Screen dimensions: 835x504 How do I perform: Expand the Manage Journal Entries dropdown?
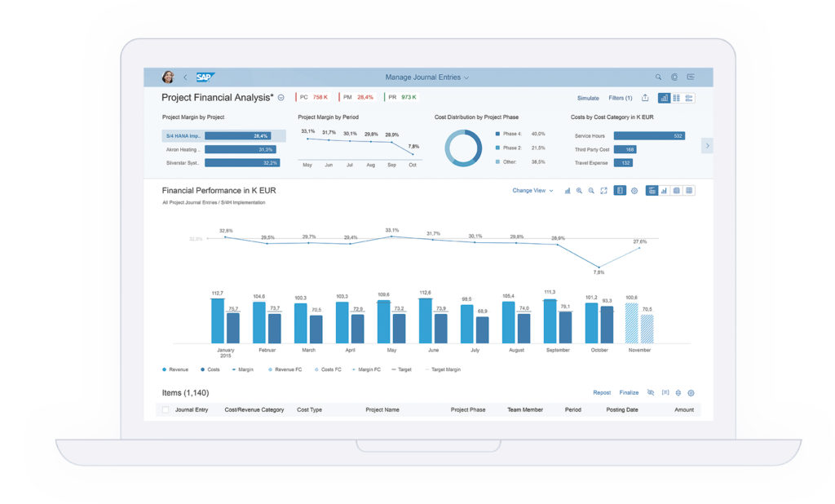tap(426, 77)
